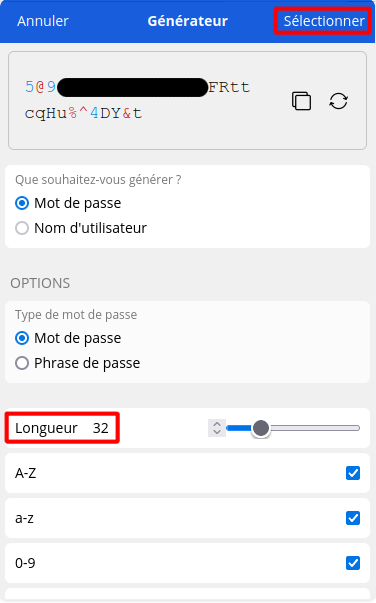Focus the Longueur value field showing 32
This screenshot has width=376, height=603.
[x=100, y=428]
